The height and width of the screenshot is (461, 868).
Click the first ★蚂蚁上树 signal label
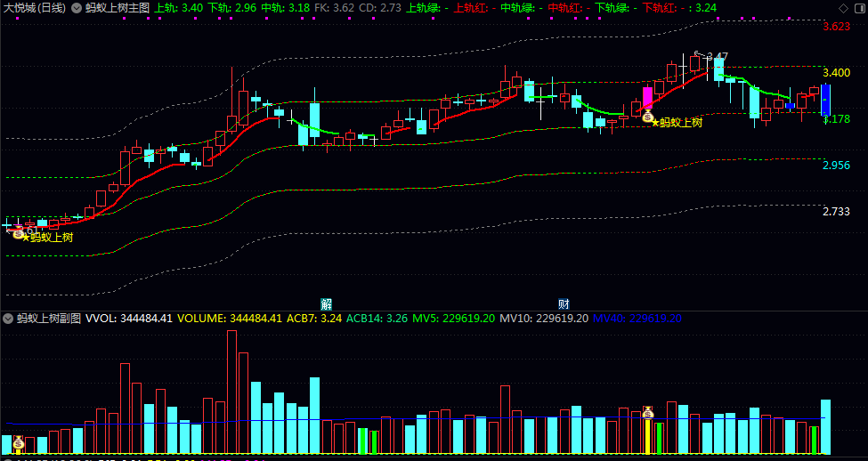point(47,238)
